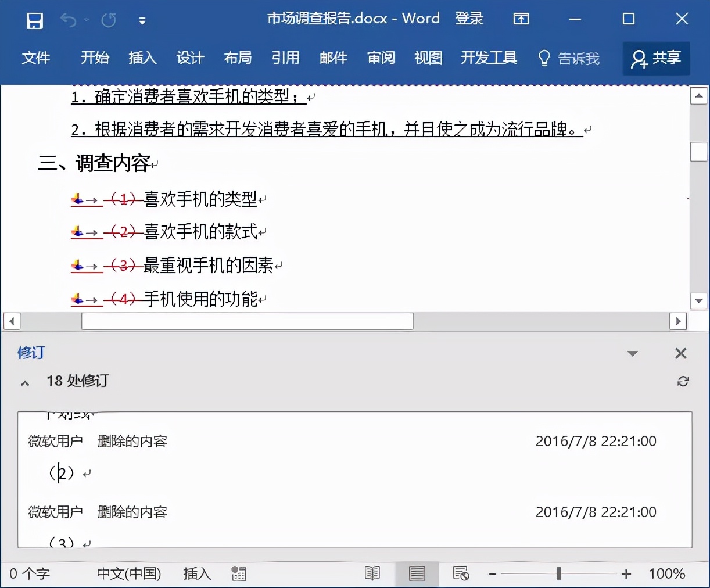The width and height of the screenshot is (710, 588).
Task: Toggle macro recording in the status bar
Action: click(238, 573)
